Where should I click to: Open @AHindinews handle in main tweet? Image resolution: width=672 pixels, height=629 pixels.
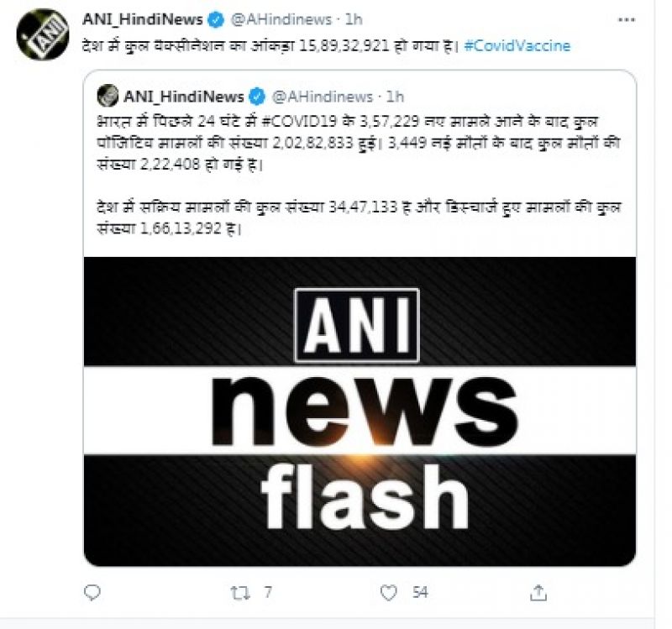(281, 19)
